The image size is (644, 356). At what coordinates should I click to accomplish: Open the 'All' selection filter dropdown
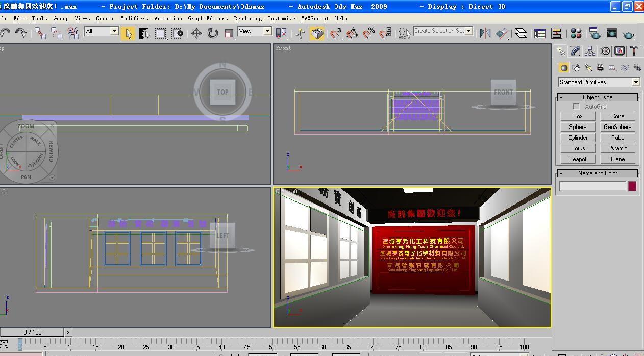tap(114, 31)
